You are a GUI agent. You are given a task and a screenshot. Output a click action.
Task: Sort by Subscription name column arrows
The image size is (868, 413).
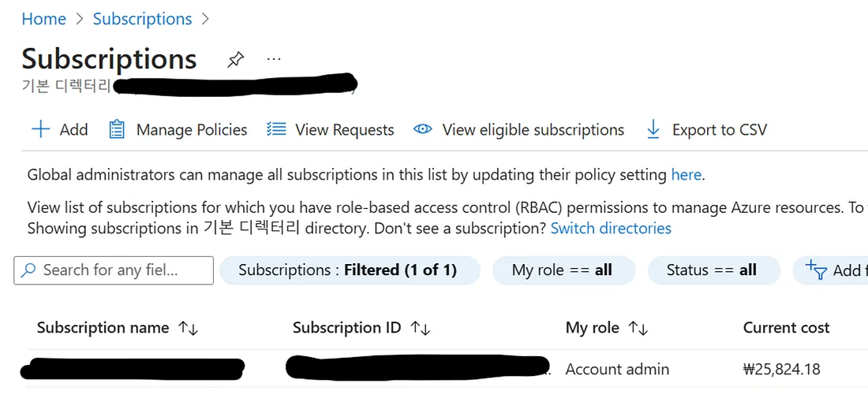pos(189,328)
